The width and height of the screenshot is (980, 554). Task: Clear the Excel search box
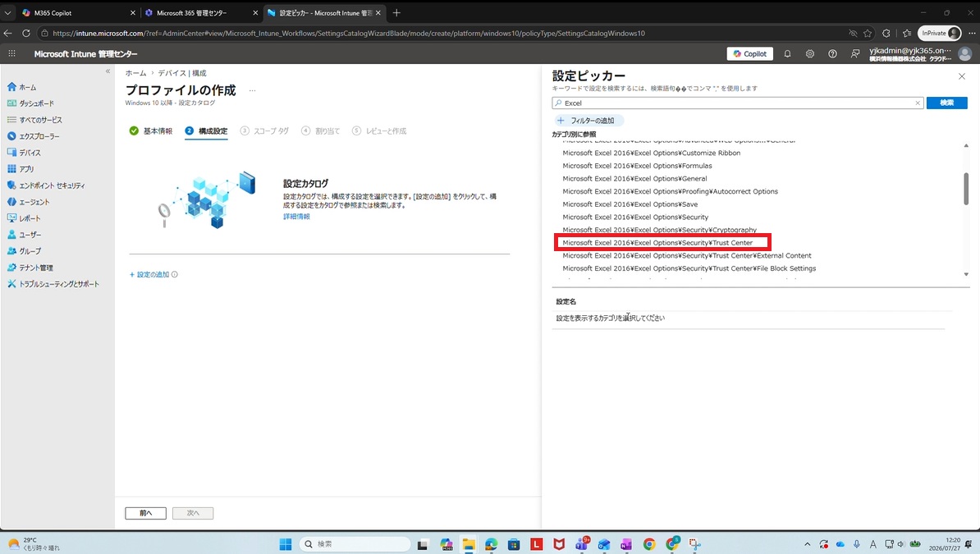click(x=918, y=103)
